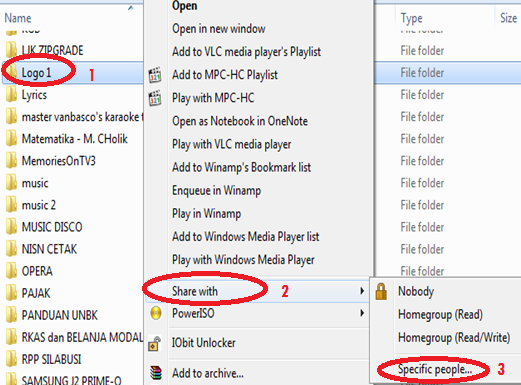The width and height of the screenshot is (521, 385).
Task: Select Play in Winamp
Action: (207, 214)
